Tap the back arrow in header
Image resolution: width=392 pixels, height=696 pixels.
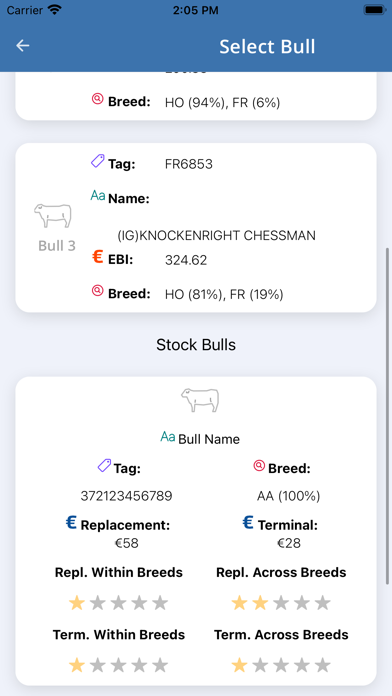pyautogui.click(x=23, y=46)
